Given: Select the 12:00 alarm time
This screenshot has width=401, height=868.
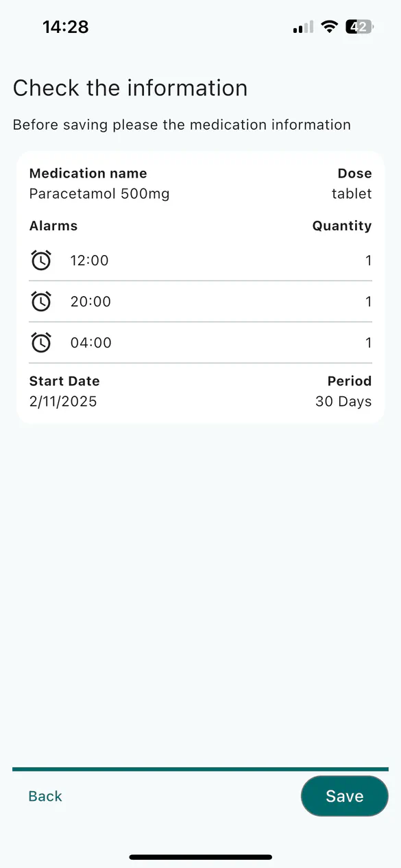Looking at the screenshot, I should coord(90,261).
